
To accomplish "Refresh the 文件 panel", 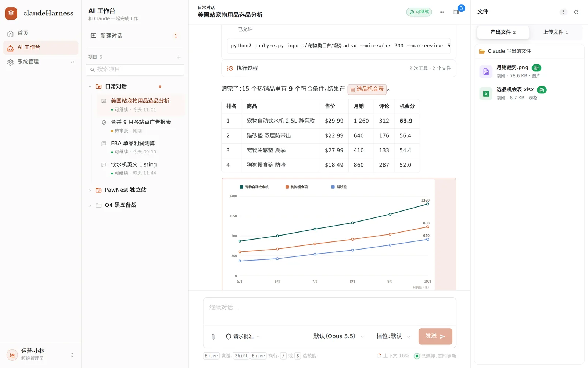I will point(576,12).
